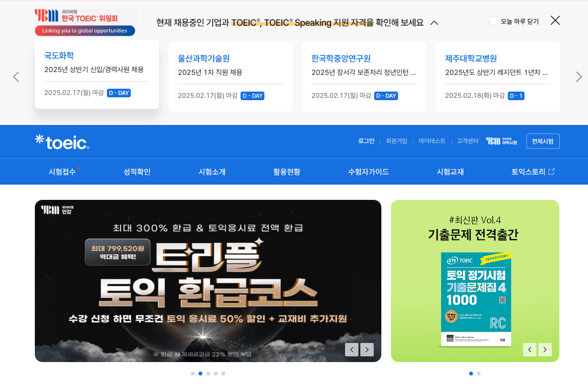Open the 울산과학기술원 job posting card

click(231, 77)
